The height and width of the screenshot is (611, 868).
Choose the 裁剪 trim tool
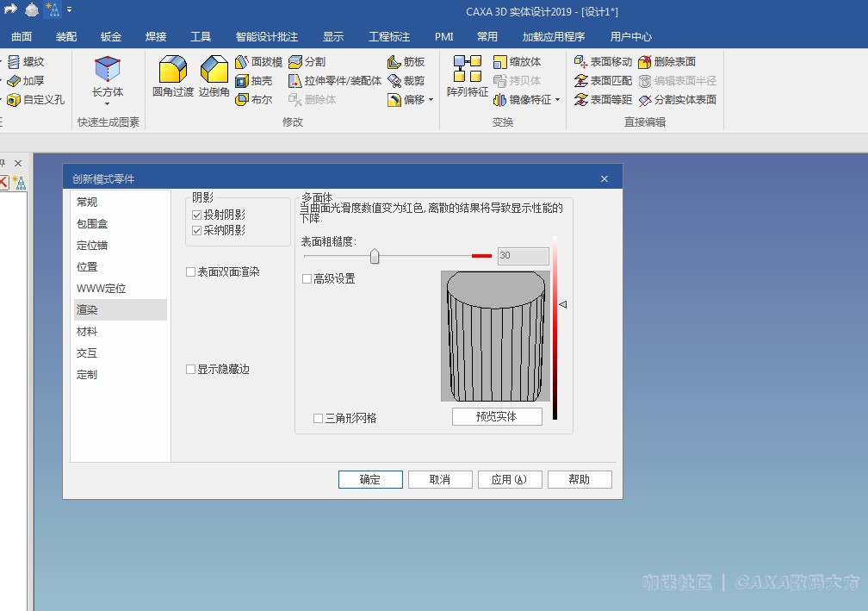click(x=406, y=81)
